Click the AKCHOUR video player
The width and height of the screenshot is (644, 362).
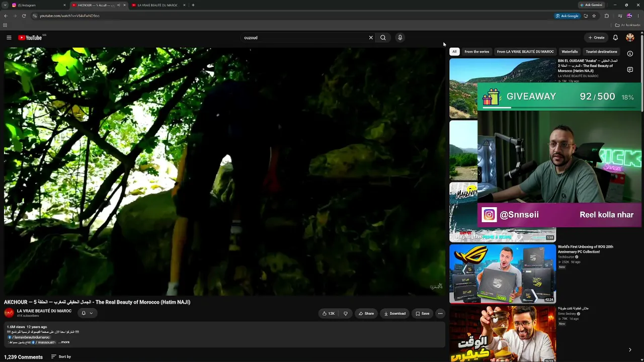click(x=224, y=171)
